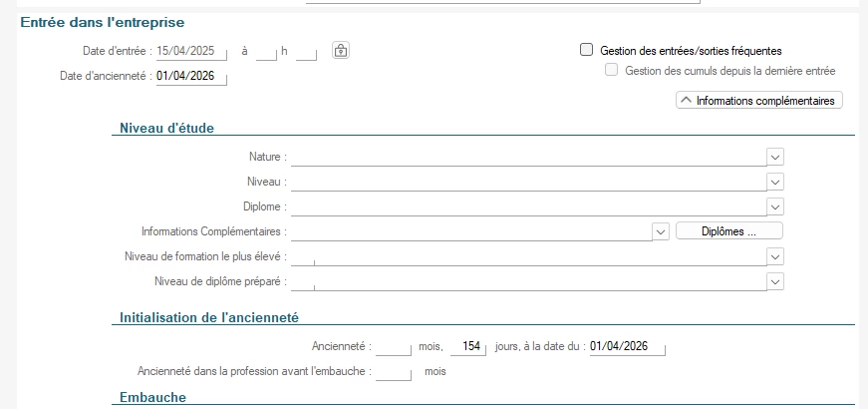Open Niveau de diplôme préparé dropdown
The image size is (868, 409).
click(x=775, y=281)
